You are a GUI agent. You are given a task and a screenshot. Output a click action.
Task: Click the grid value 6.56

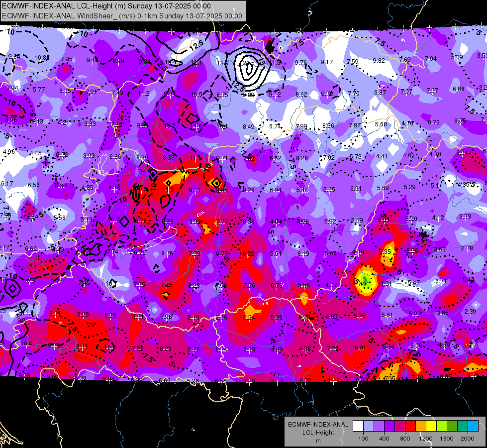(x=33, y=185)
